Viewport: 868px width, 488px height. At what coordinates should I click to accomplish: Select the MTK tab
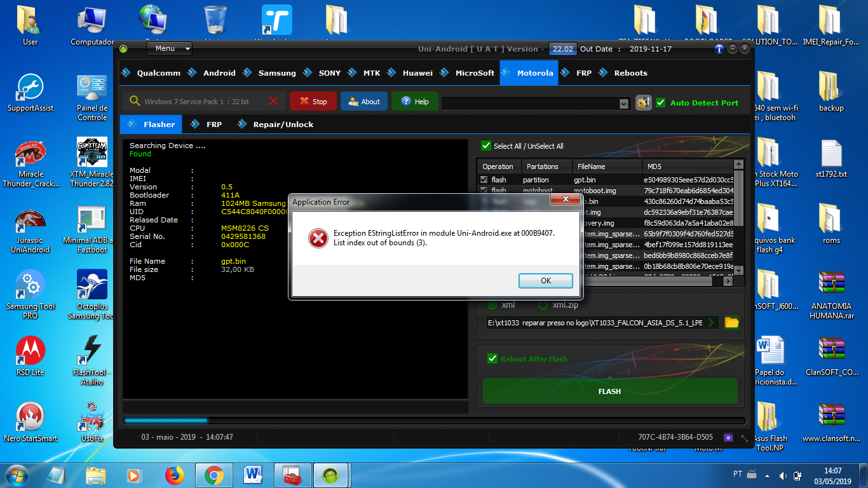pyautogui.click(x=365, y=73)
